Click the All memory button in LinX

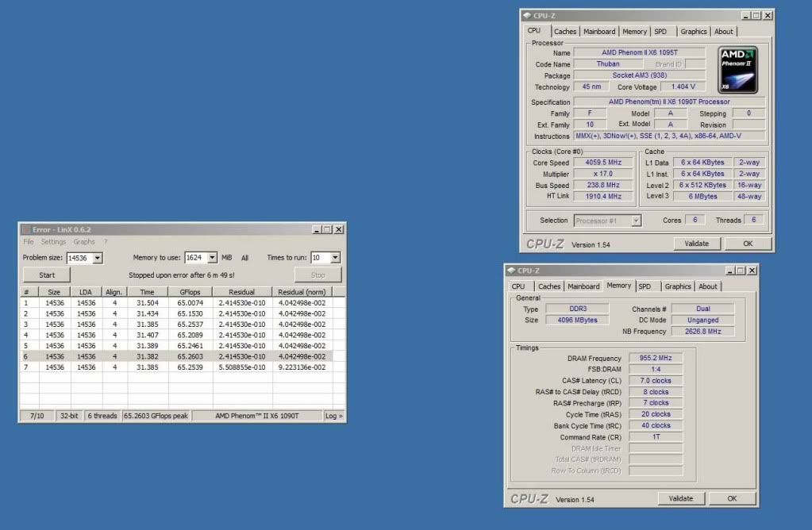[x=245, y=258]
